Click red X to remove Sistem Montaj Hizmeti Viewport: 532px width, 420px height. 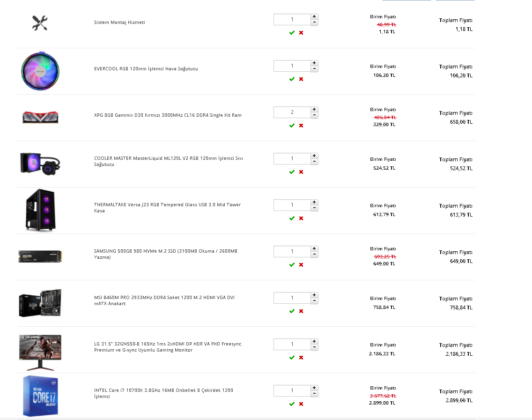coord(301,33)
